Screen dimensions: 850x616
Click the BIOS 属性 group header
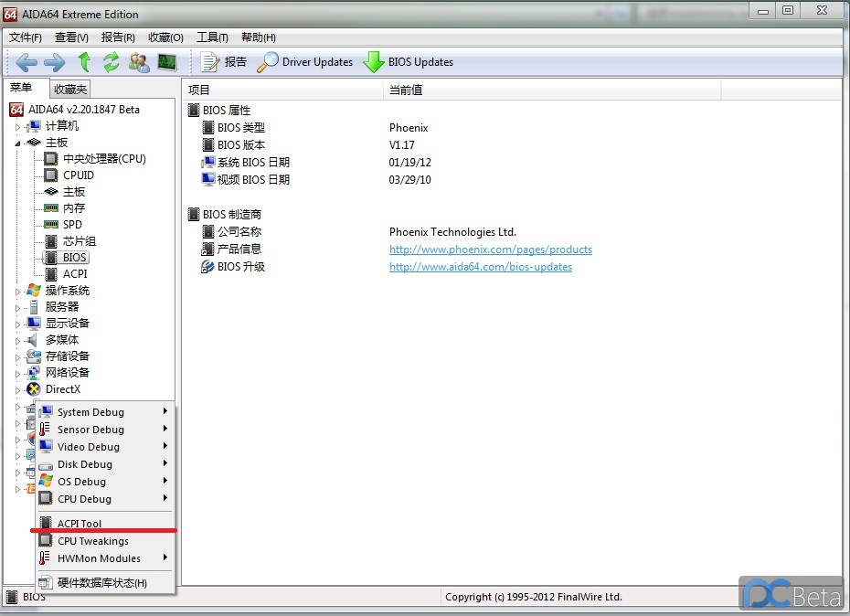click(x=219, y=111)
